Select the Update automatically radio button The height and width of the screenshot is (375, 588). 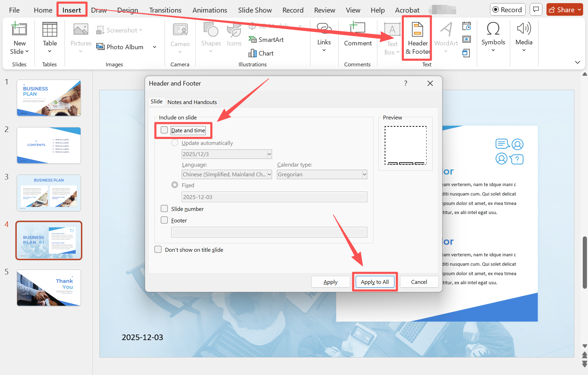click(x=175, y=143)
